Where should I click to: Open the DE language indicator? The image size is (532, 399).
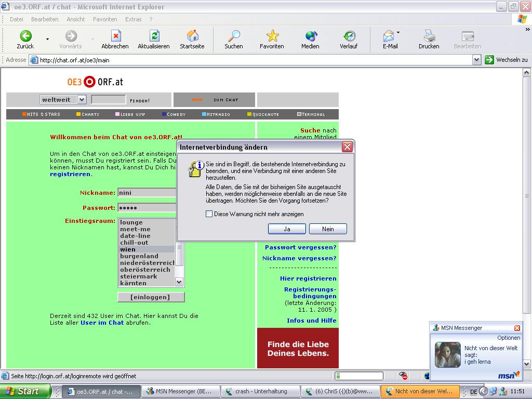(474, 392)
